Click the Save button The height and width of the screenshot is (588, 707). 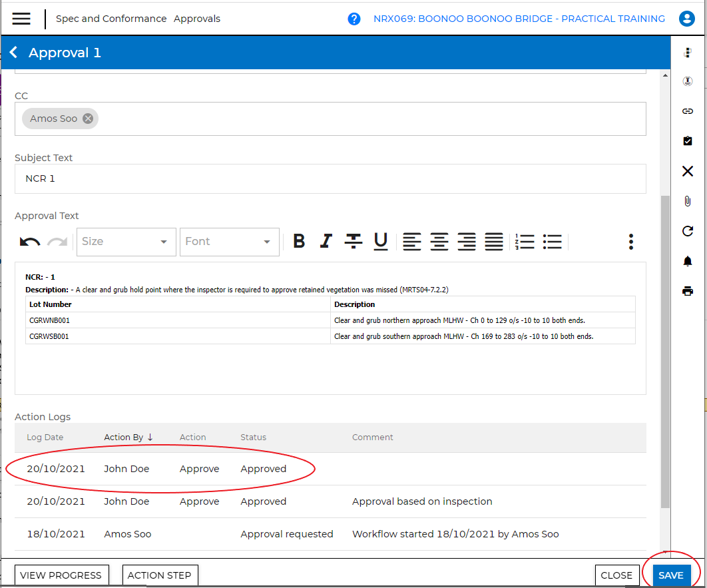tap(670, 575)
